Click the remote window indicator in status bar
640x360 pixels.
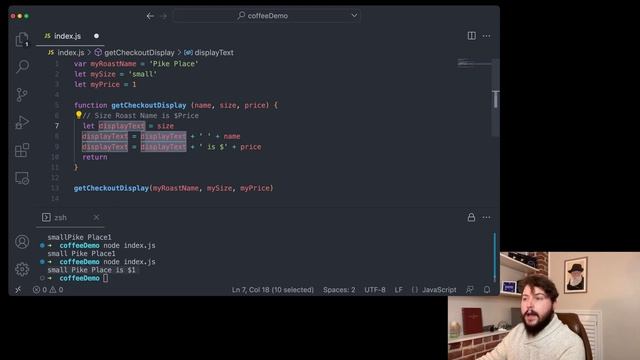[18, 290]
